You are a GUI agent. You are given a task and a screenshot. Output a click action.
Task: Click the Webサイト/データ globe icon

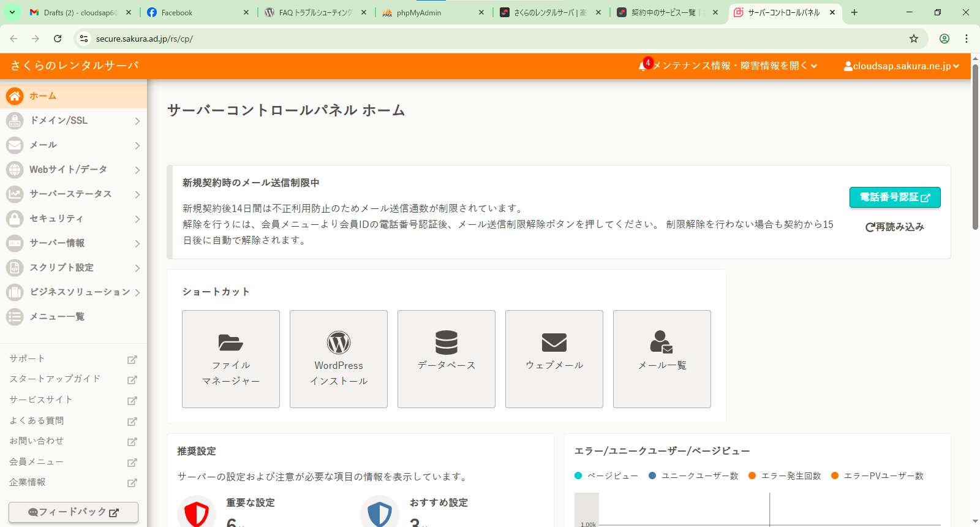click(15, 170)
